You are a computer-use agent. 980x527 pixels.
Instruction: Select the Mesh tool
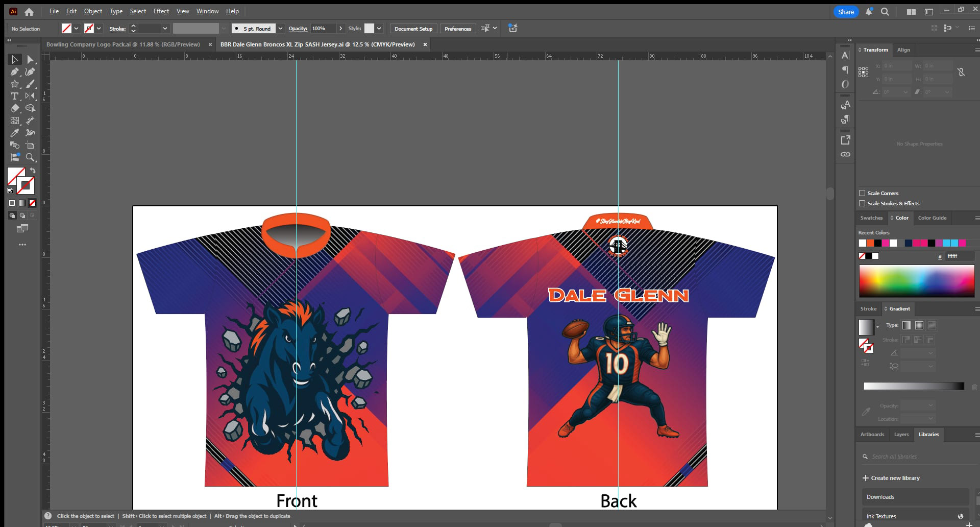coord(15,121)
